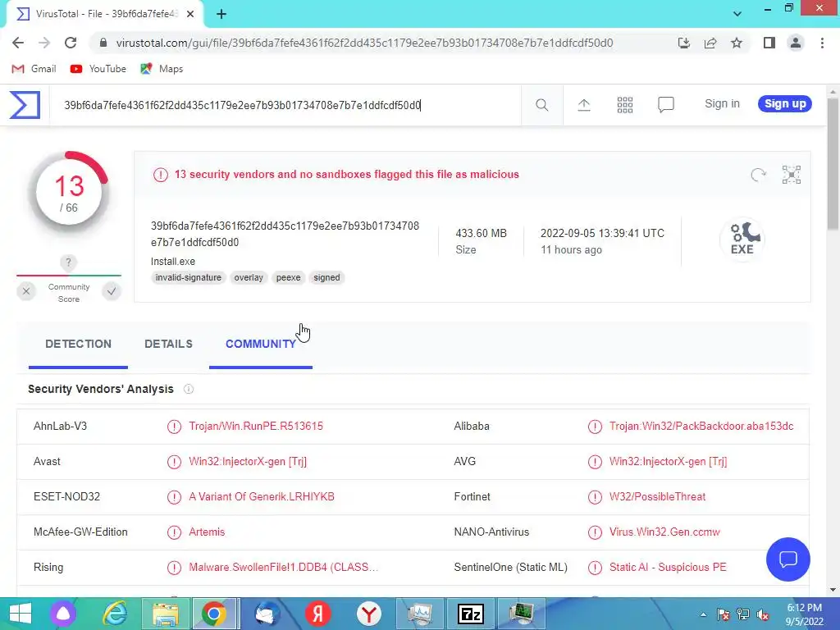Click Alibaba Trojan:Win32/PackBackdoor result
840x630 pixels.
[x=701, y=427]
